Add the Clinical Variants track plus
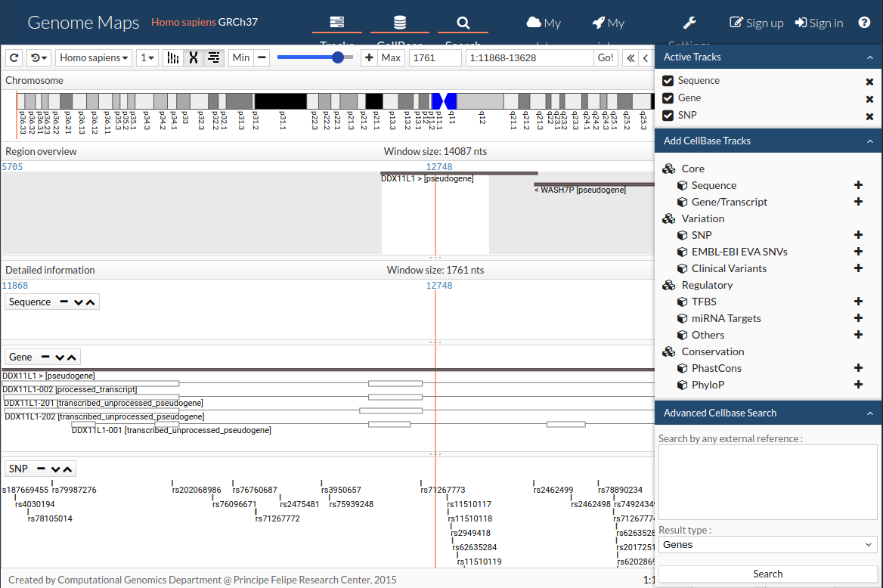883x588 pixels. tap(858, 268)
